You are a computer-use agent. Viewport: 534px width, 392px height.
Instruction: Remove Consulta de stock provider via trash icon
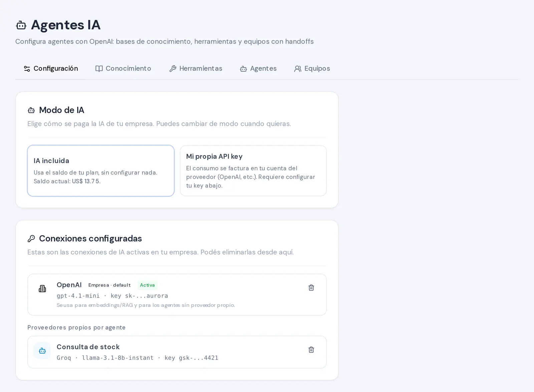coord(311,350)
